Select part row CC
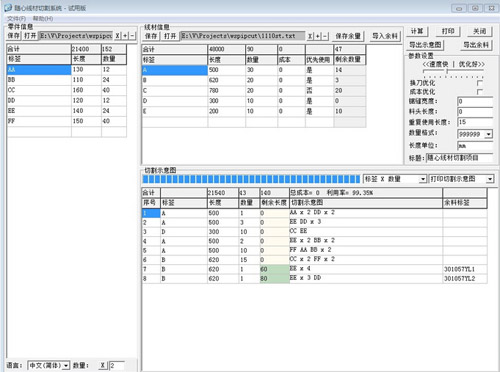This screenshot has height=372, width=500. tap(67, 90)
